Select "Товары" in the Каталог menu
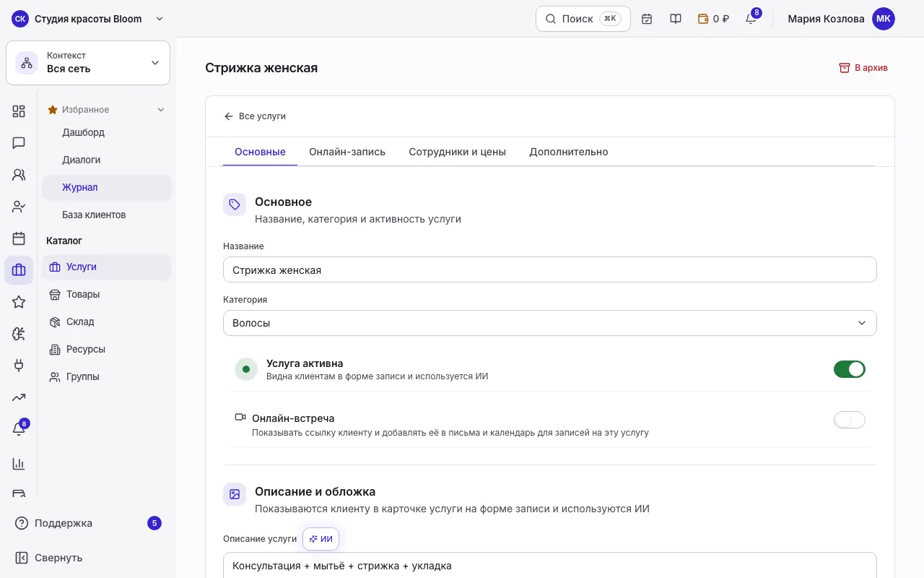 click(x=107, y=295)
